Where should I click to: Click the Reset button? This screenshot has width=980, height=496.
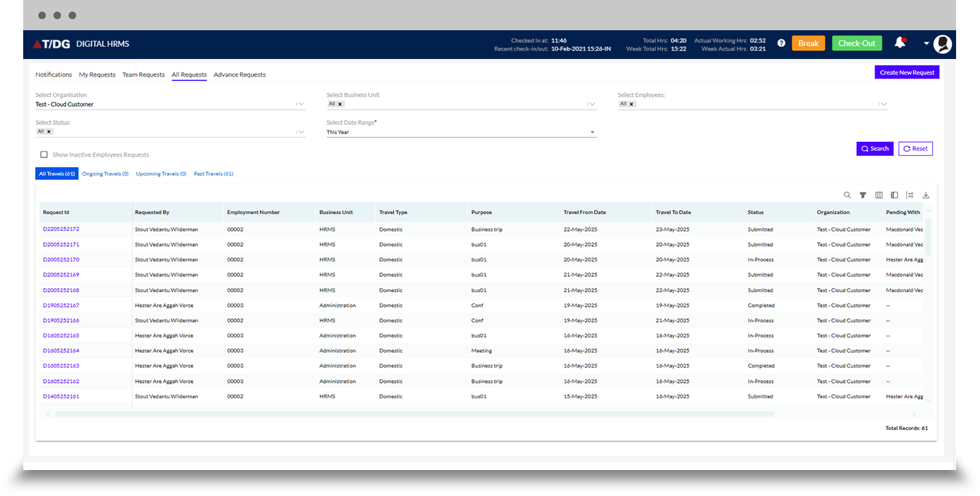(915, 148)
